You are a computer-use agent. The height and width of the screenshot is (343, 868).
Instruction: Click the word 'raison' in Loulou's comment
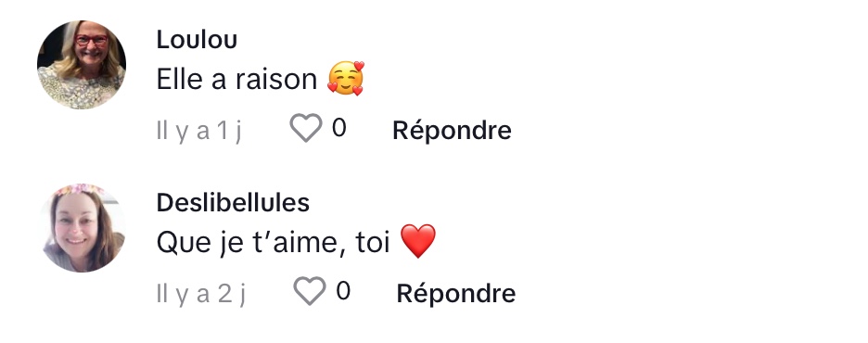coord(276,80)
